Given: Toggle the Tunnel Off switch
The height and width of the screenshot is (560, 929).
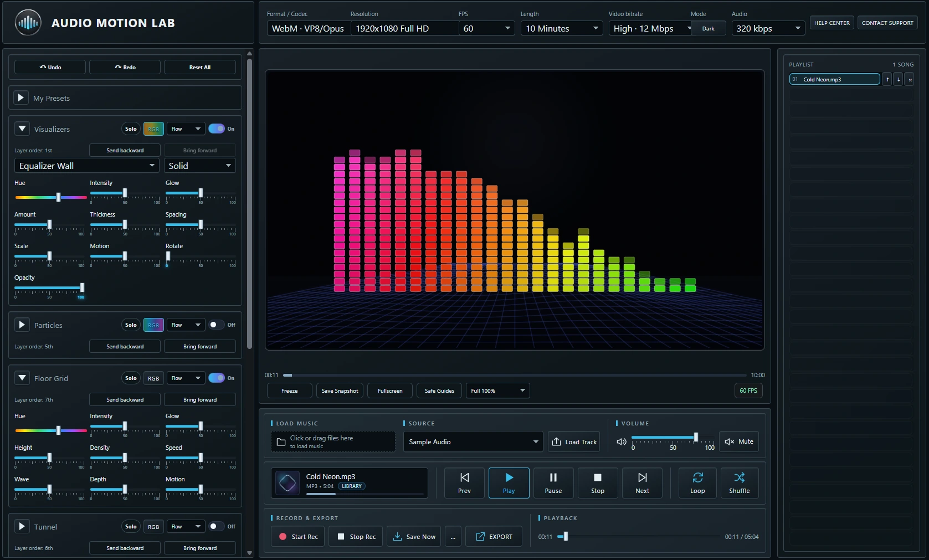Looking at the screenshot, I should coord(217,526).
